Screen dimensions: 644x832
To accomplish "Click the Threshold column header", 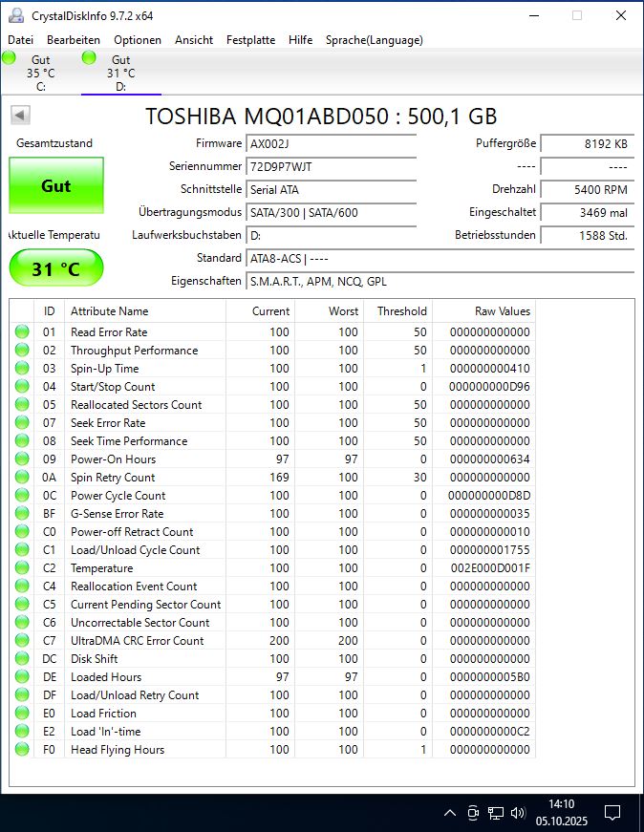I will click(x=397, y=311).
